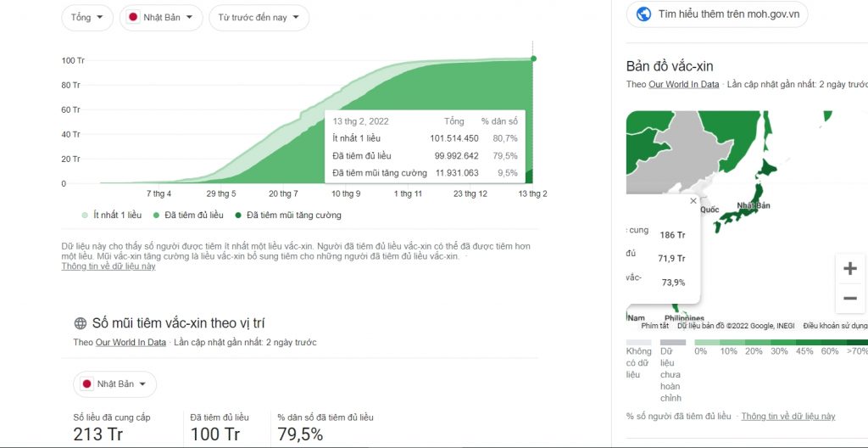
Task: Close the map info popup
Action: (693, 201)
